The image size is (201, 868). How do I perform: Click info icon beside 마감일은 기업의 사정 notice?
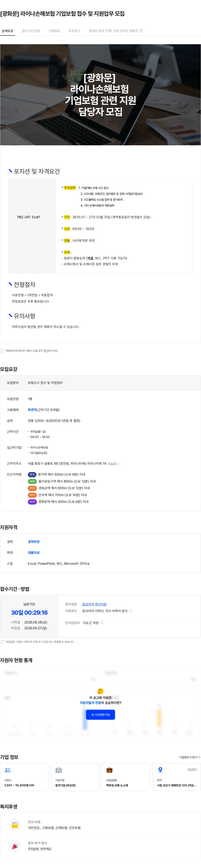(3, 642)
